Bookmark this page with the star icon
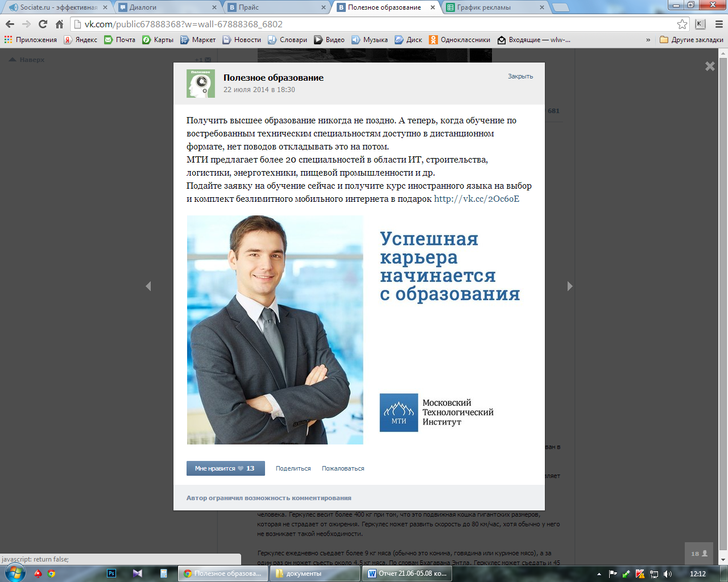This screenshot has width=728, height=582. pyautogui.click(x=682, y=24)
